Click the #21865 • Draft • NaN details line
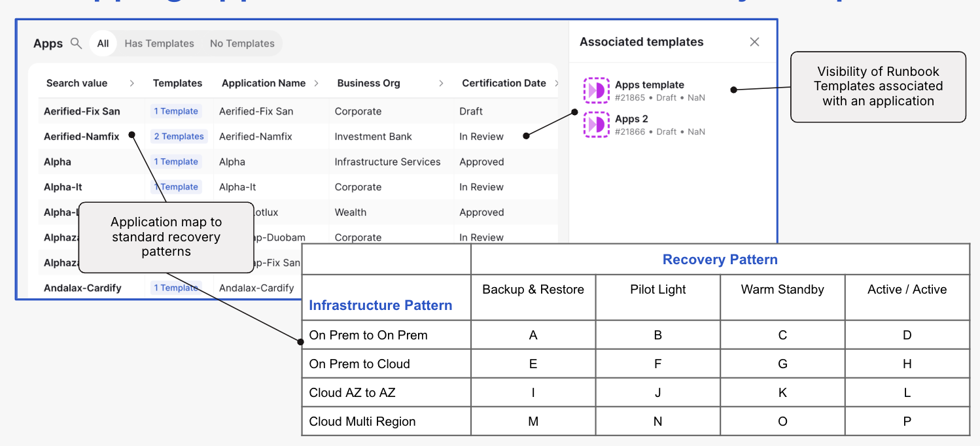The width and height of the screenshot is (980, 446). pos(660,97)
